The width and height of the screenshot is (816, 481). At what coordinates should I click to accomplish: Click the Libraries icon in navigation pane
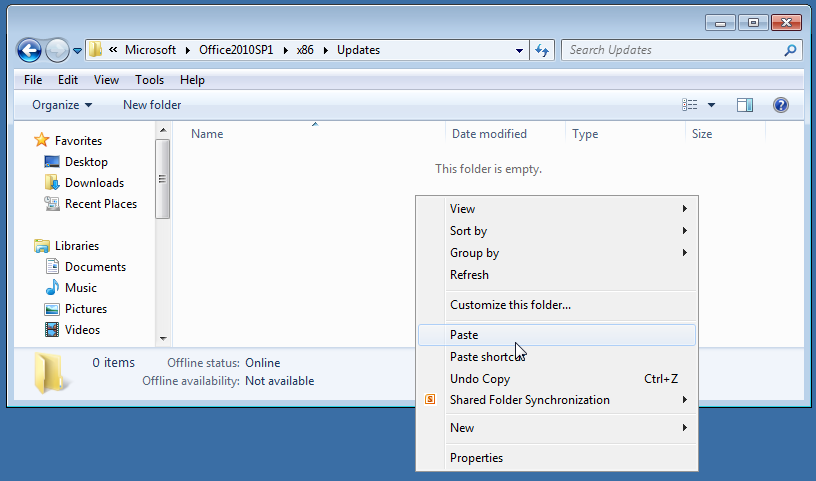[x=42, y=245]
